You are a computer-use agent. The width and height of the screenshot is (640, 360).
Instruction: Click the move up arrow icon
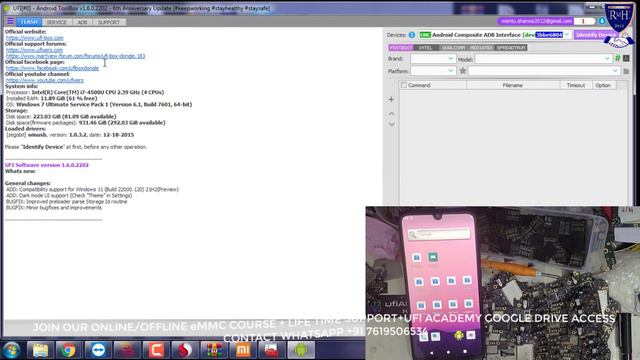tap(391, 113)
